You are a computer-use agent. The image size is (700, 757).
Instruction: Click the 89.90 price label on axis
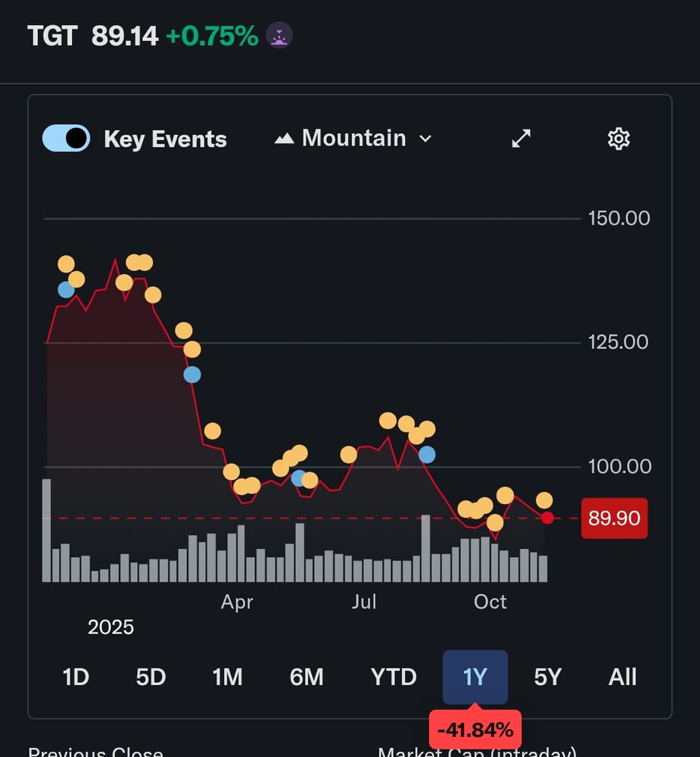tap(614, 519)
